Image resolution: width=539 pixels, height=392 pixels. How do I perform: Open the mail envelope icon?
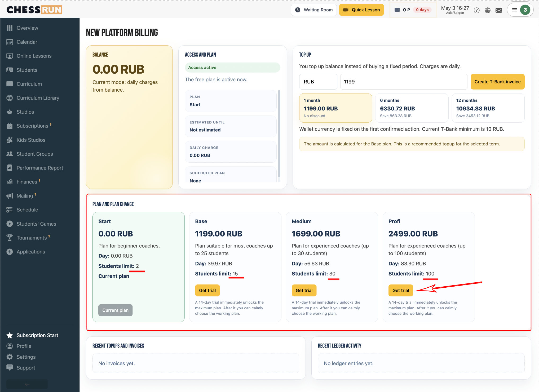[x=499, y=10]
